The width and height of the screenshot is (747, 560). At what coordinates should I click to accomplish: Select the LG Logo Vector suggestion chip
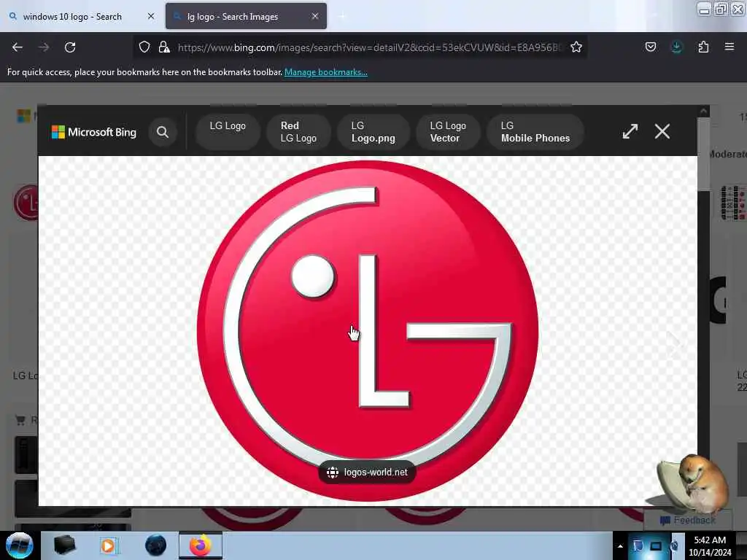[448, 132]
